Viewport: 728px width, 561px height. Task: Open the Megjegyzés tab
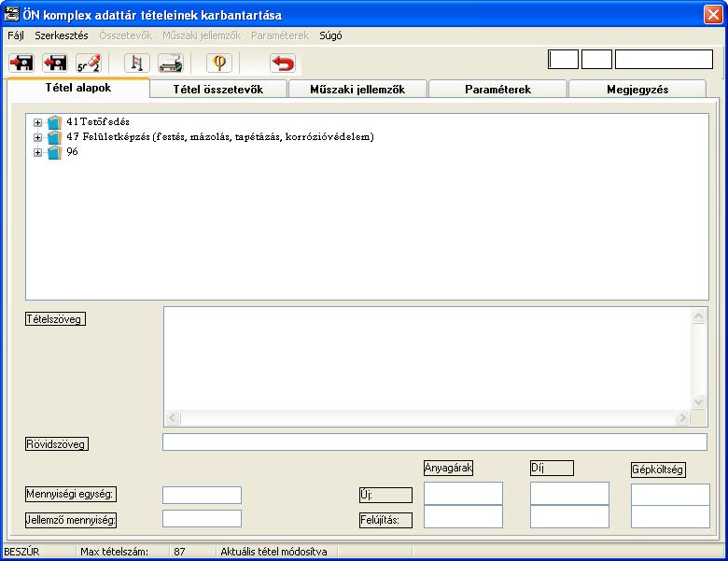point(637,90)
